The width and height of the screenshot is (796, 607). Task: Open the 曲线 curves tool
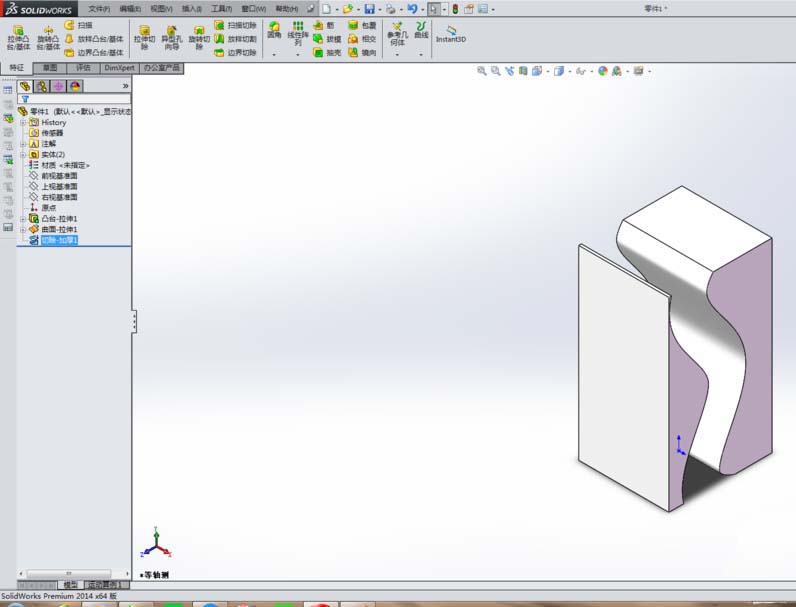point(421,30)
